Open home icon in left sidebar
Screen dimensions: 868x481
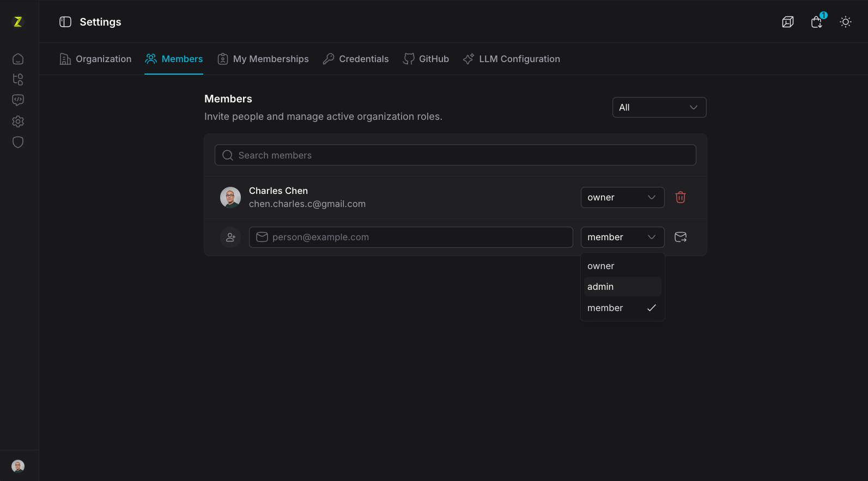pos(18,59)
